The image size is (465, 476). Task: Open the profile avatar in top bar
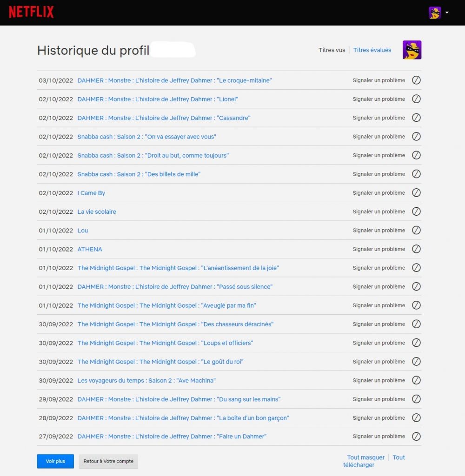click(x=435, y=13)
